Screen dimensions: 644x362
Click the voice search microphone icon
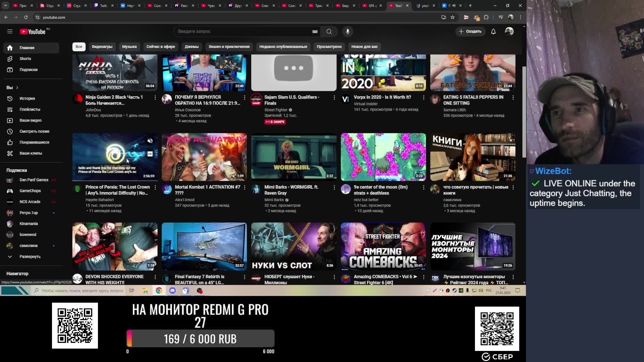(347, 31)
